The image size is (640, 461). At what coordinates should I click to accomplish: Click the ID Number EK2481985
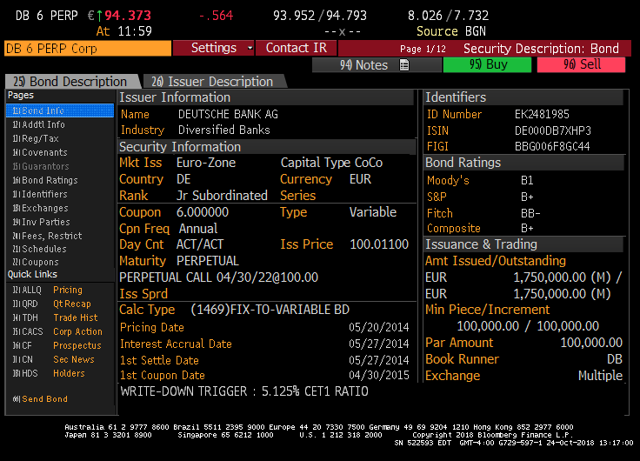pos(542,114)
